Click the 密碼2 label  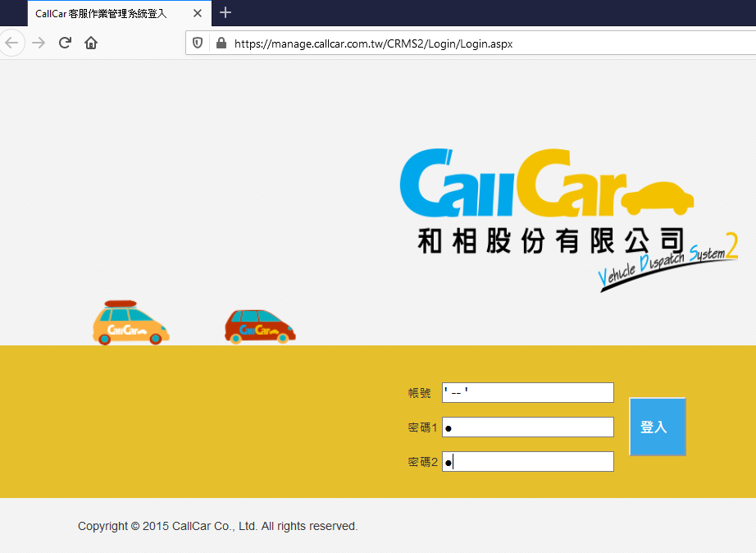click(422, 462)
